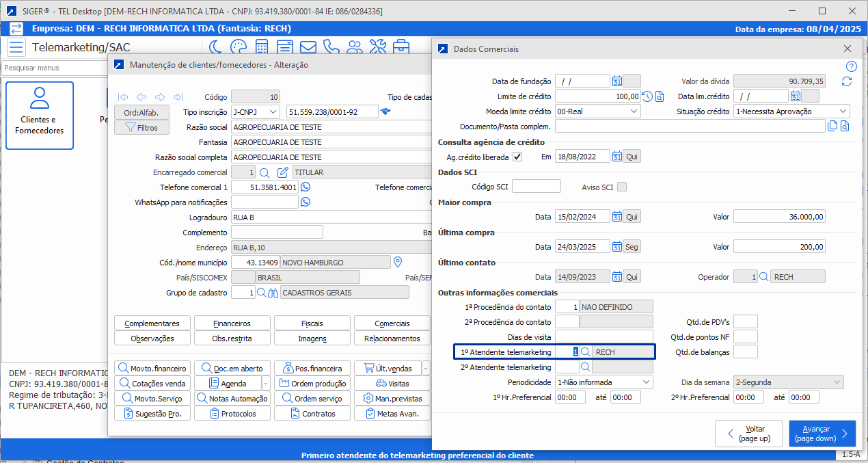This screenshot has width=868, height=463.
Task: Click the envelope mail icon in toolbar
Action: coord(308,47)
